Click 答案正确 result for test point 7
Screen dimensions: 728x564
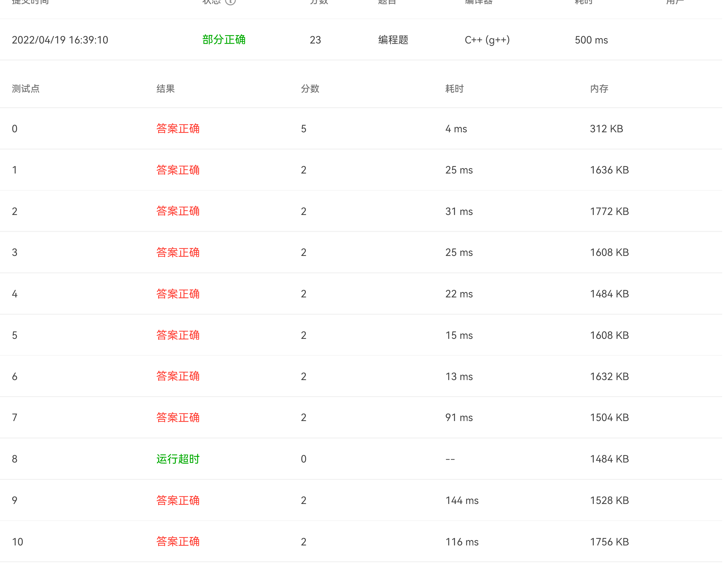[178, 417]
